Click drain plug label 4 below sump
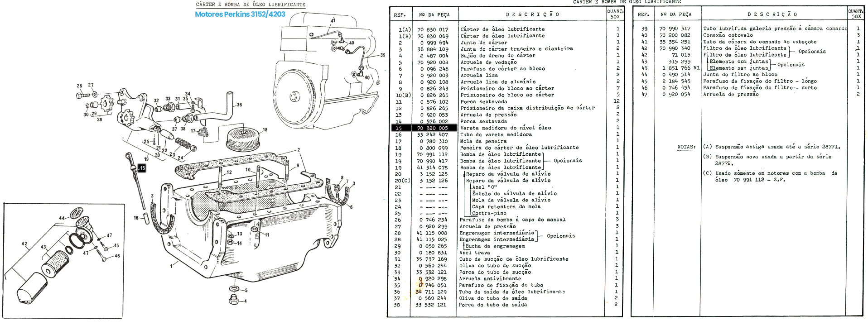This screenshot has height=330, width=868. 245,301
